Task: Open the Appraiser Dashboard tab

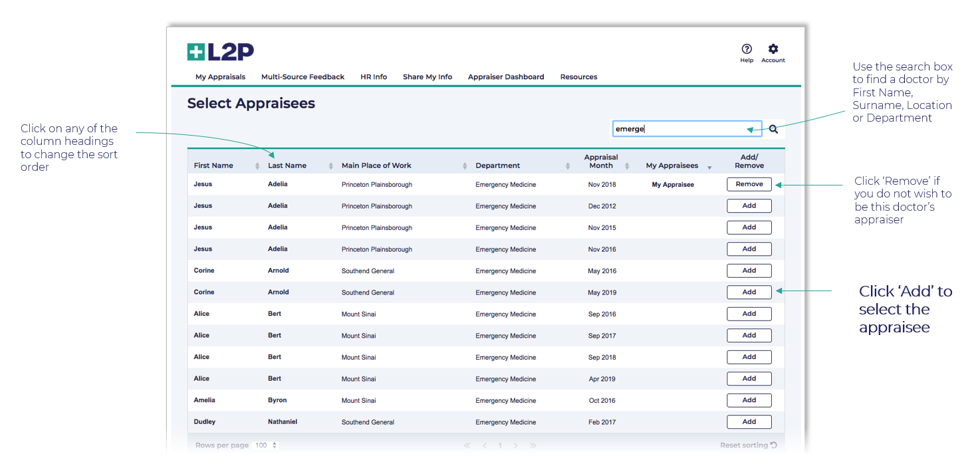Action: tap(505, 77)
